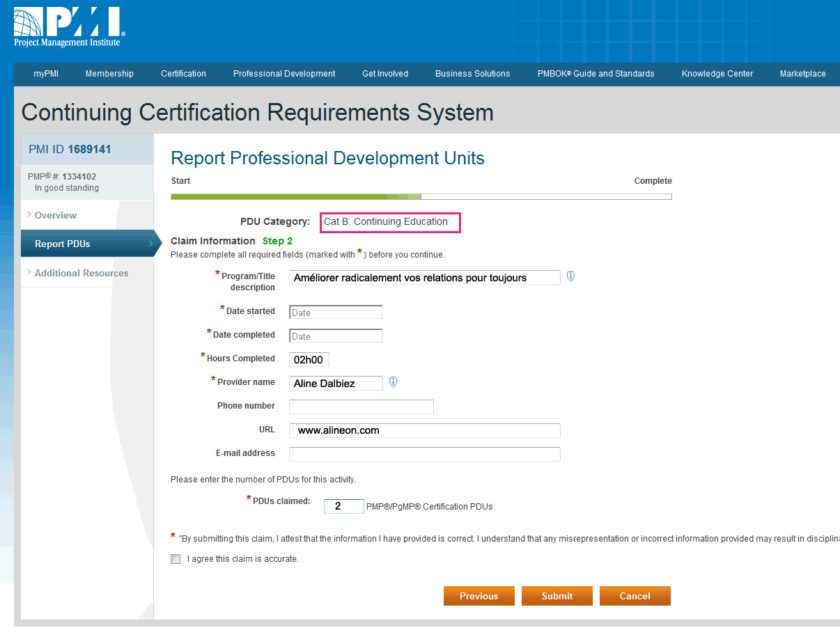Click the 'In good standing' status text
Screen dimensions: 840x630
[x=67, y=188]
